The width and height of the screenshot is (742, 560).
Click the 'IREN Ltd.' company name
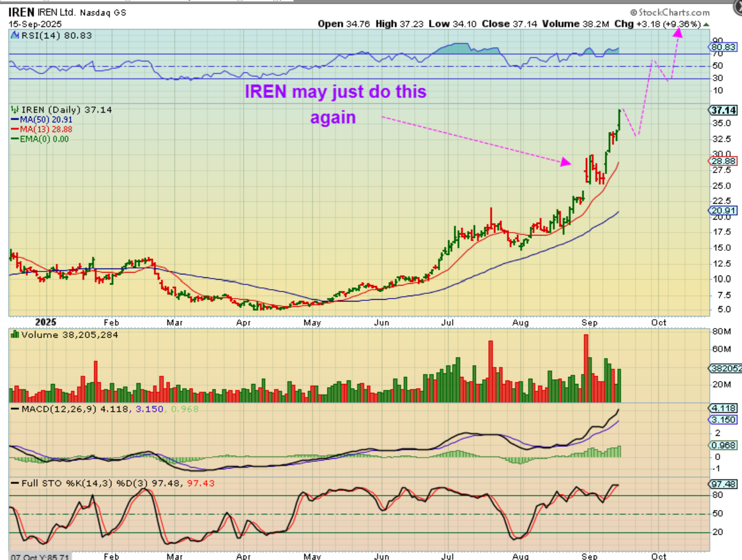pos(57,12)
